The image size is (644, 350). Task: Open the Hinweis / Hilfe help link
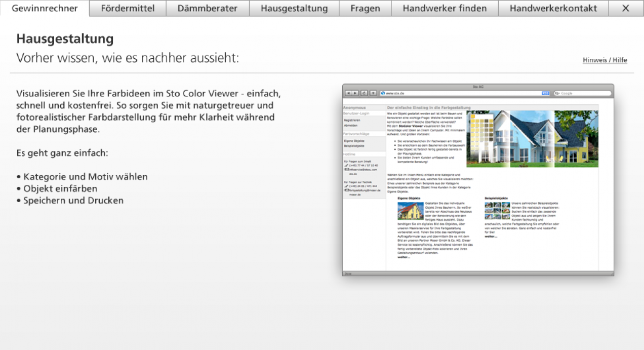(605, 60)
